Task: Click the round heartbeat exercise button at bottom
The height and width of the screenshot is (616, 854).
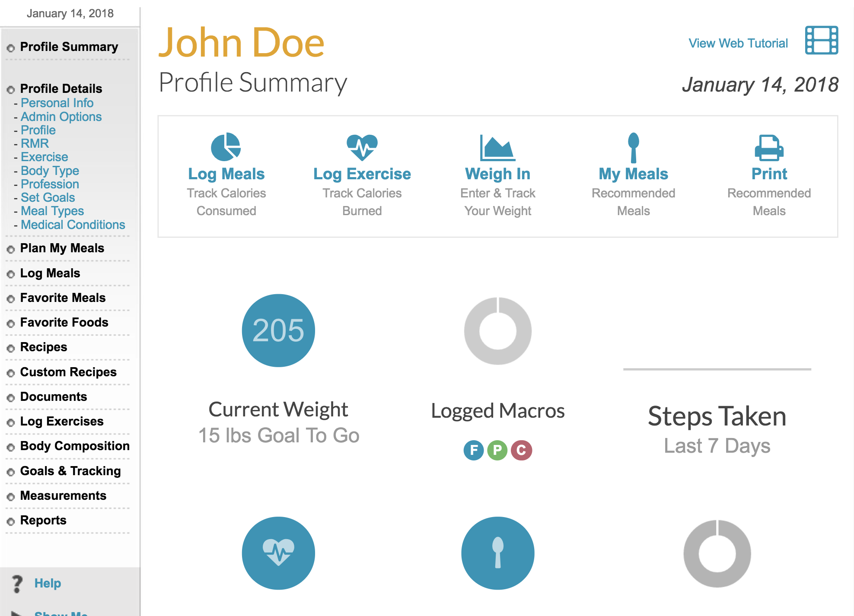Action: pos(278,553)
